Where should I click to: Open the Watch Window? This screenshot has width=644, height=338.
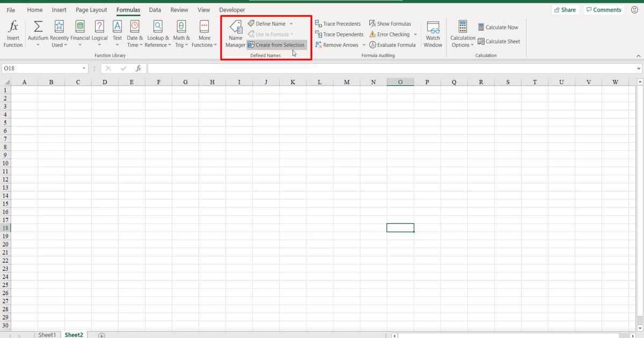(x=433, y=32)
